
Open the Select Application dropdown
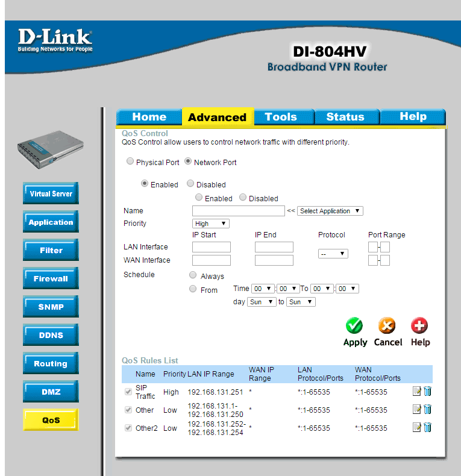330,211
